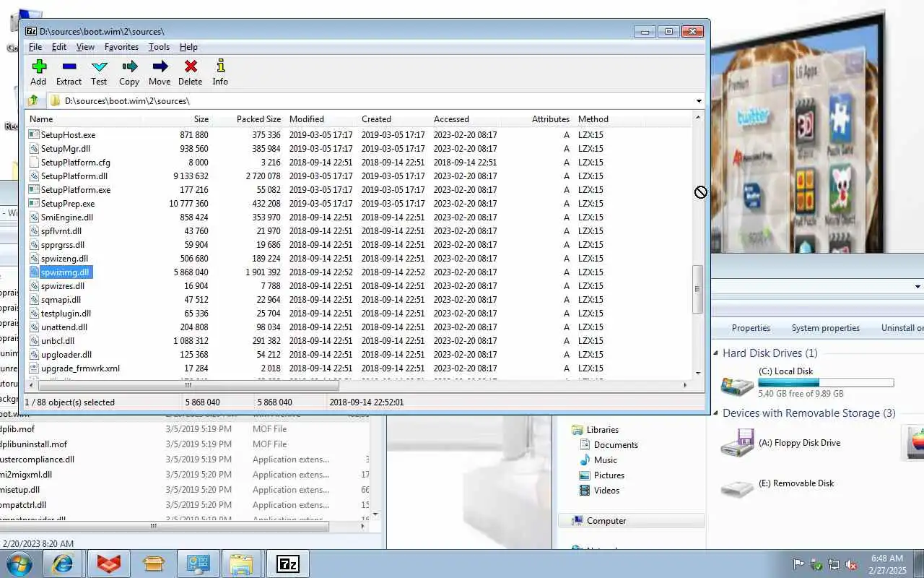The image size is (924, 578).
Task: Open the Edit menu
Action: (x=59, y=47)
